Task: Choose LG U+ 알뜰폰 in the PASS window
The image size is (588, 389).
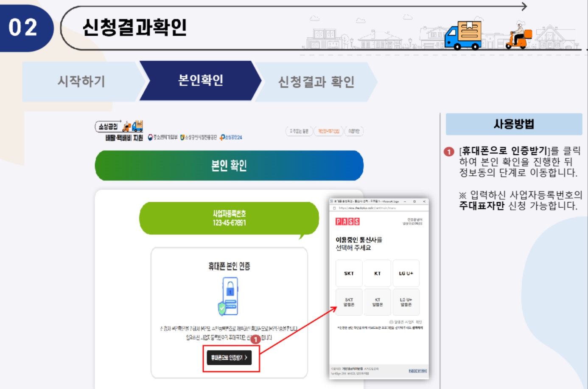Action: click(406, 302)
